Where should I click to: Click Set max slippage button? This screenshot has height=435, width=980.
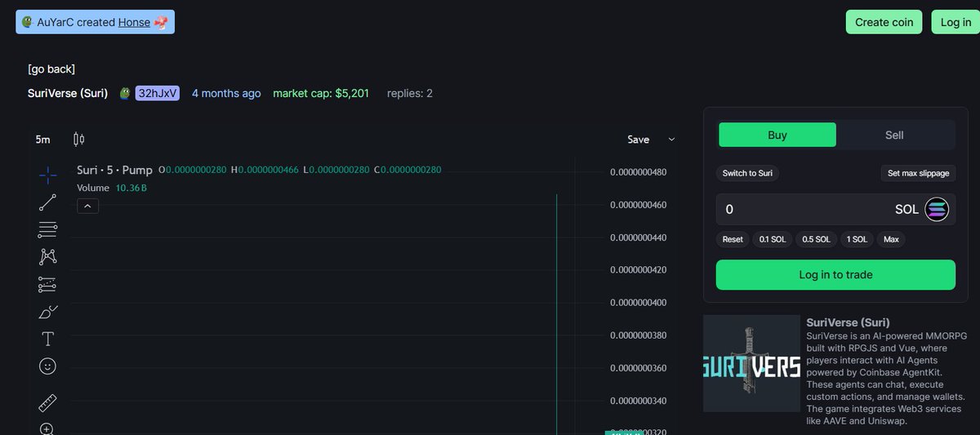tap(918, 173)
